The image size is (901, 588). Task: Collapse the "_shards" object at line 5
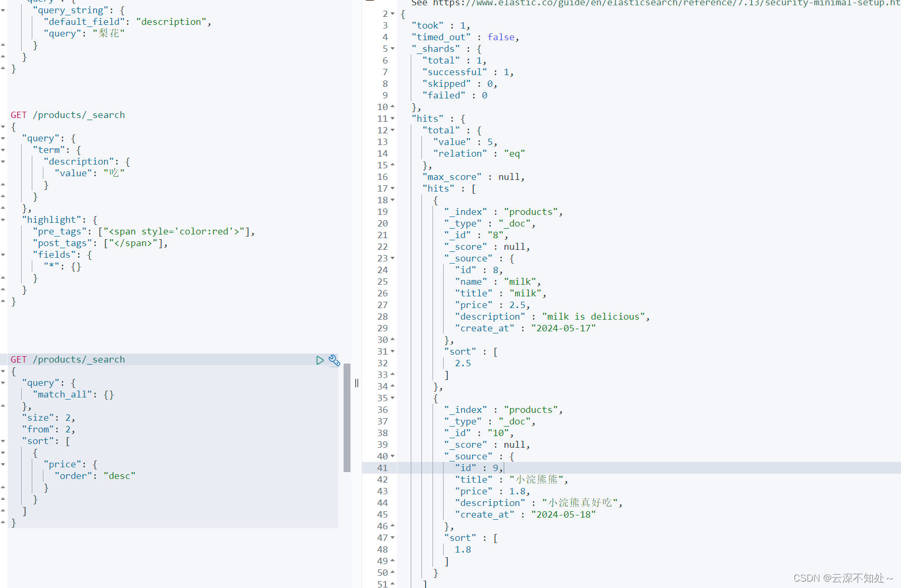tap(392, 49)
